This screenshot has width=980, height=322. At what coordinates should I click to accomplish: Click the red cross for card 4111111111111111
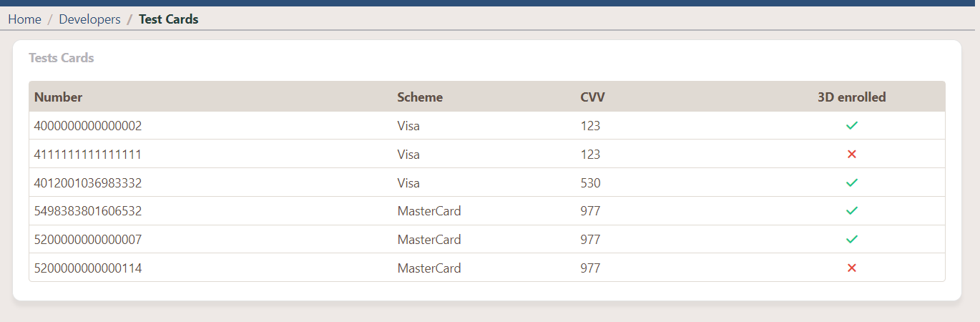pyautogui.click(x=851, y=154)
